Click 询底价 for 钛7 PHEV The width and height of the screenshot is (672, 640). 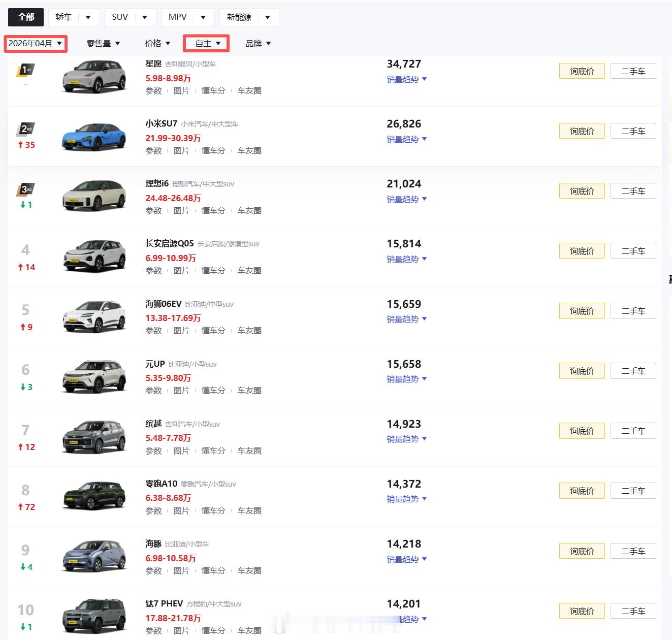[x=582, y=611]
